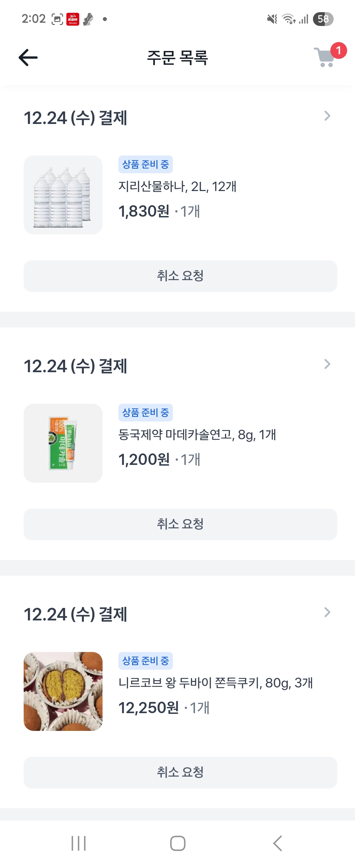Tap the red Homeplus notification icon
This screenshot has height=868, width=355.
click(73, 19)
